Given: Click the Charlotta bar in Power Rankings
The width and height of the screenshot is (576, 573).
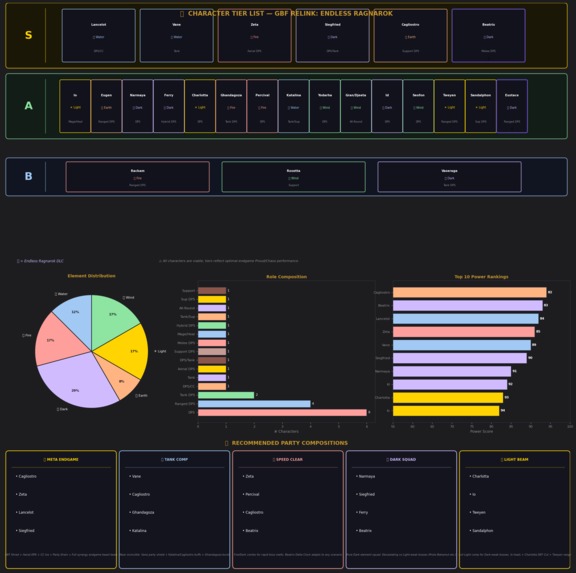Looking at the screenshot, I should (448, 397).
